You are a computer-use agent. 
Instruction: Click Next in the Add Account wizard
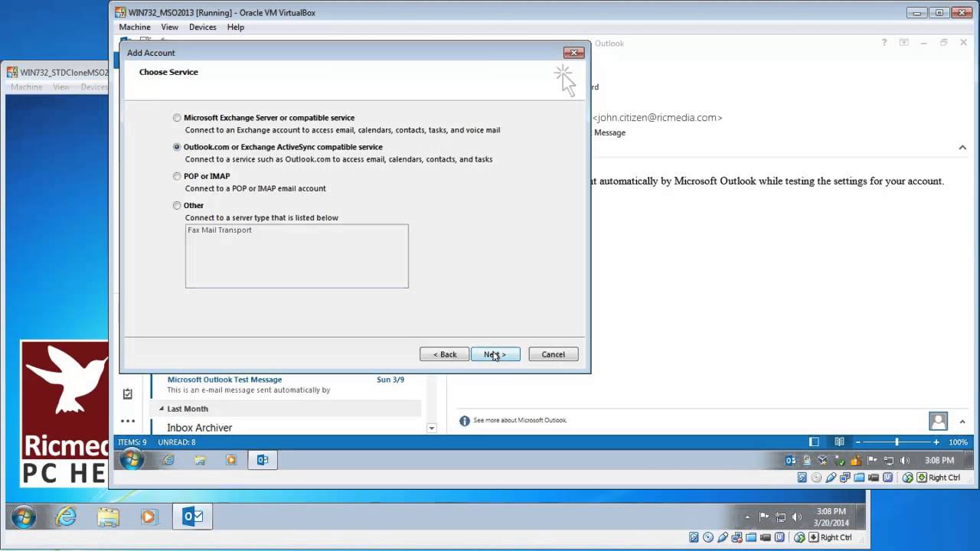click(x=495, y=354)
